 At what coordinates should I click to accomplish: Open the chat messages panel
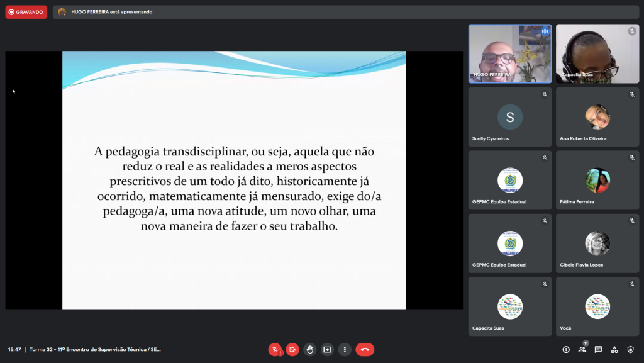pyautogui.click(x=598, y=349)
